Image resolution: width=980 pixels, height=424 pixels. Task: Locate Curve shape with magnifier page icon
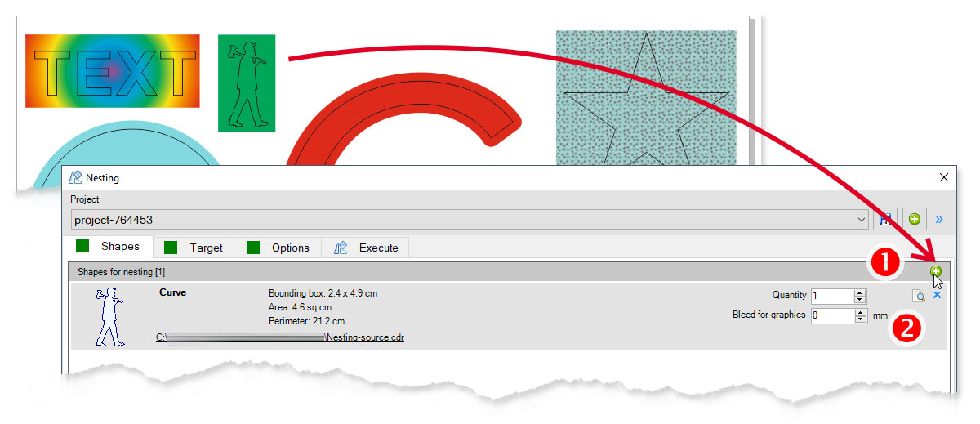click(x=919, y=296)
